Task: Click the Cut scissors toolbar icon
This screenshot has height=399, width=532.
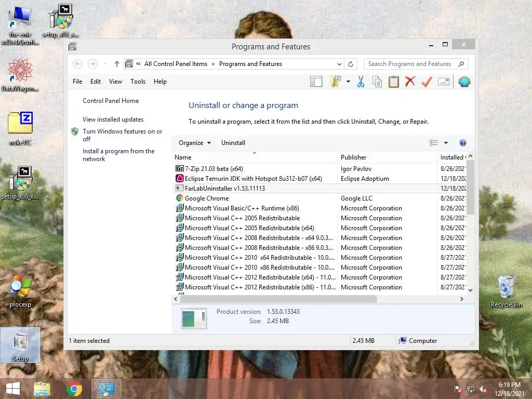Action: pyautogui.click(x=361, y=82)
